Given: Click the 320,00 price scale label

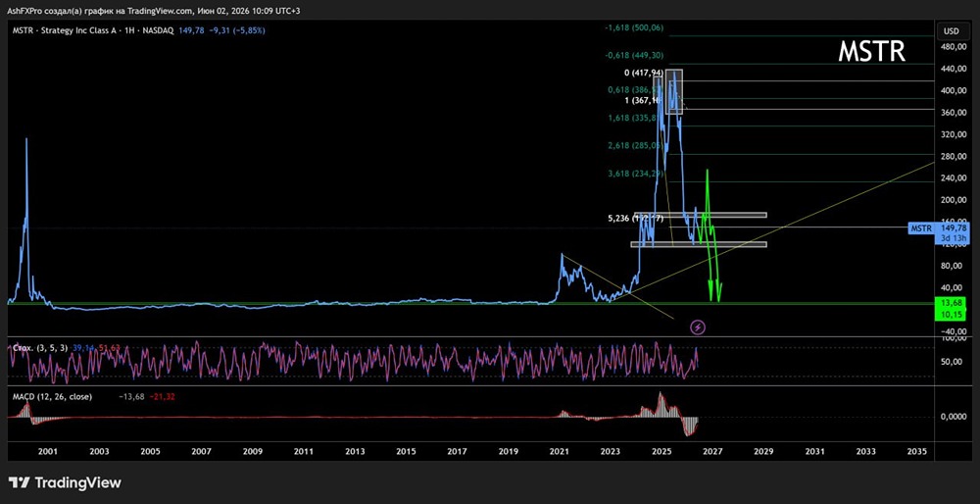Looking at the screenshot, I should (x=952, y=134).
